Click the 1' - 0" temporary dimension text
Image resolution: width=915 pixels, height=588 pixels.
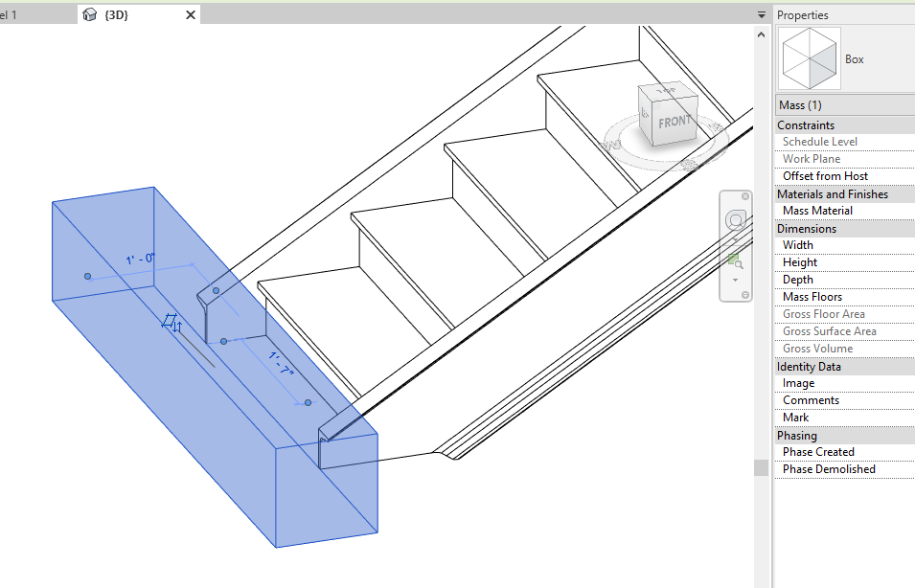click(x=141, y=259)
